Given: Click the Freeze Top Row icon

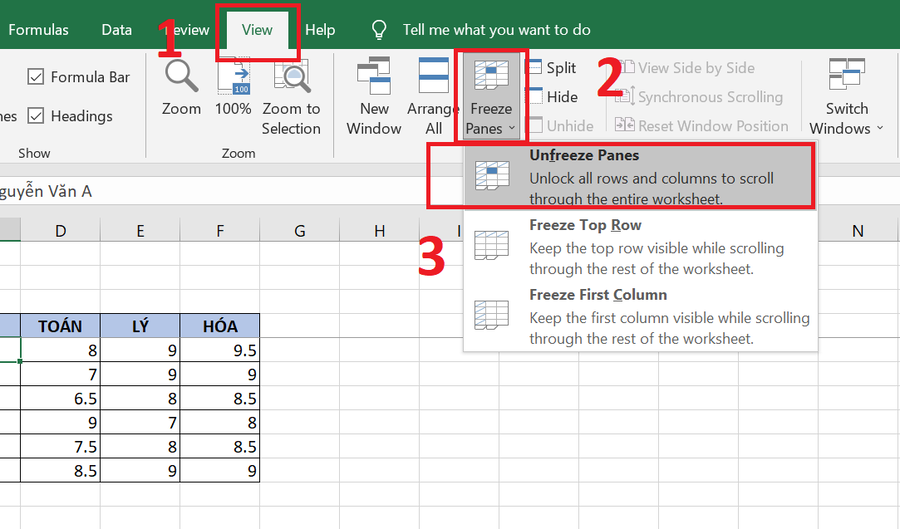Looking at the screenshot, I should [x=492, y=246].
